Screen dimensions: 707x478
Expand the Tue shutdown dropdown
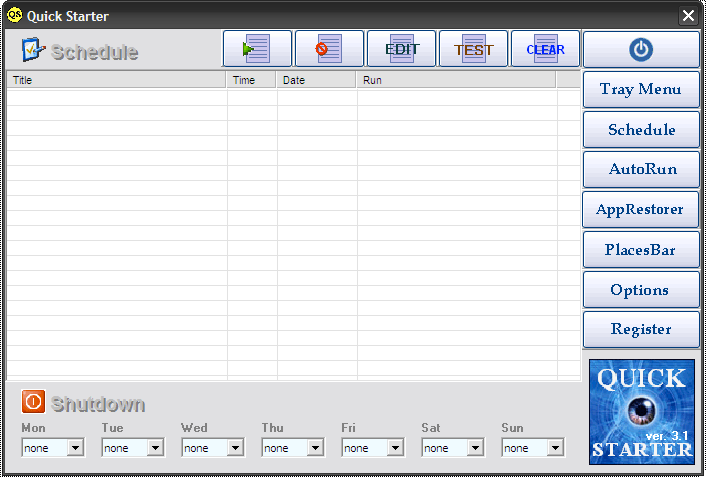pos(156,448)
